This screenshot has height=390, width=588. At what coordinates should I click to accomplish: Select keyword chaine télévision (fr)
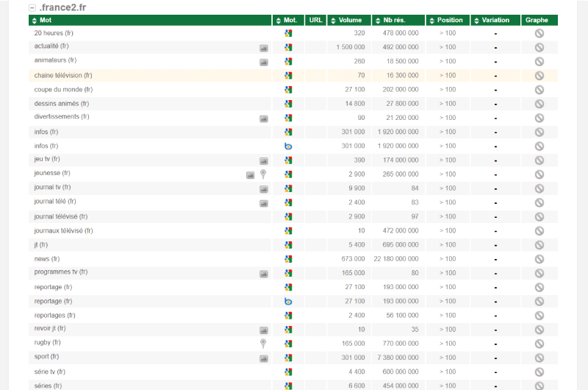pos(63,76)
